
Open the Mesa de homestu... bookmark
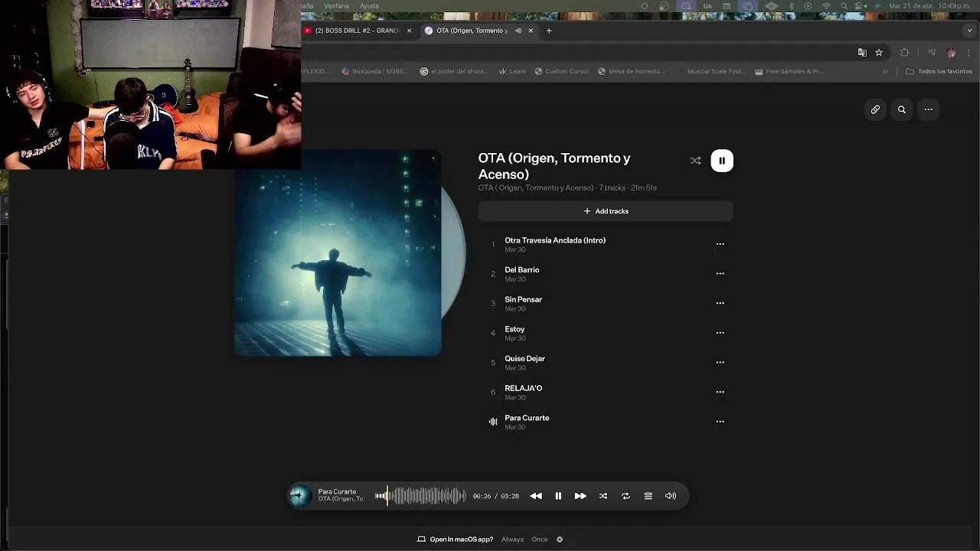(632, 71)
